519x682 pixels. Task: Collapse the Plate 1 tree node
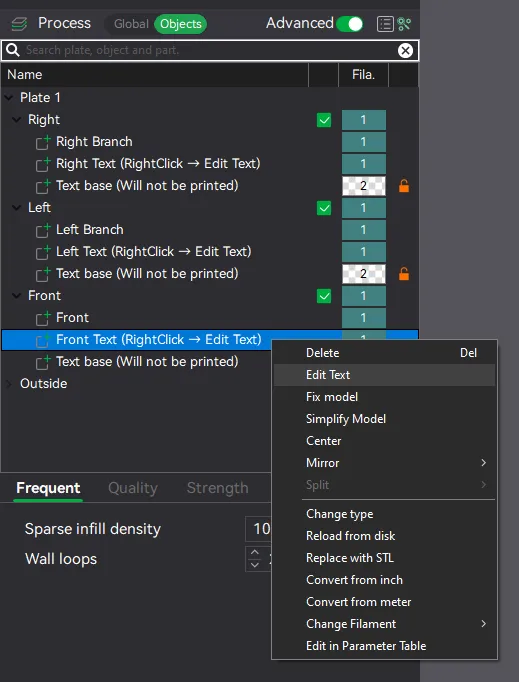9,97
